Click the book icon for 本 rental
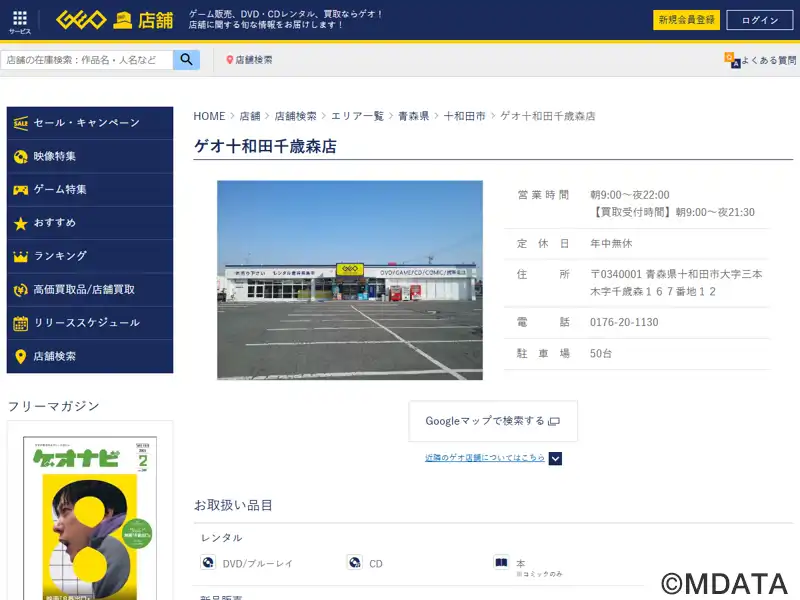The image size is (800, 600). (x=502, y=562)
